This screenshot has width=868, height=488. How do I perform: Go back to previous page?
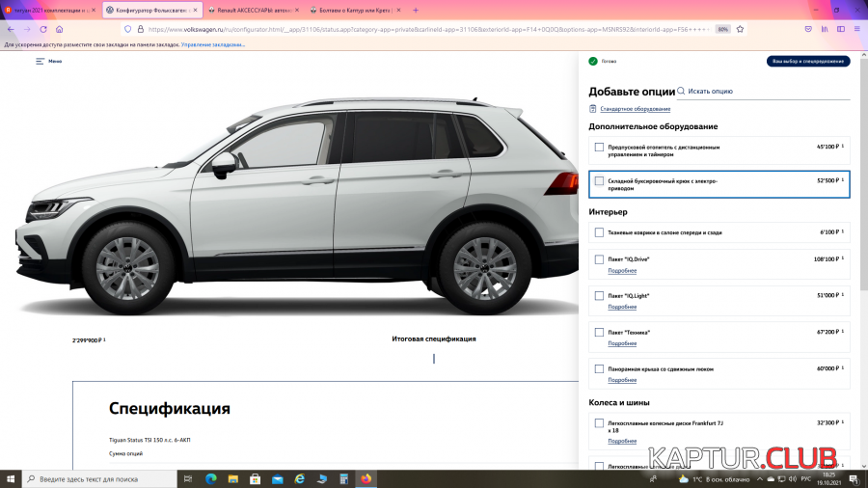point(11,29)
